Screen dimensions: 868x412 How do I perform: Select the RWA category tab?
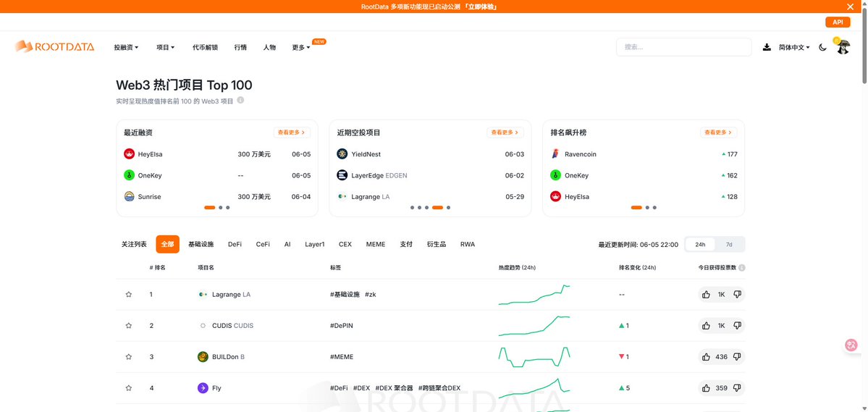(x=468, y=244)
